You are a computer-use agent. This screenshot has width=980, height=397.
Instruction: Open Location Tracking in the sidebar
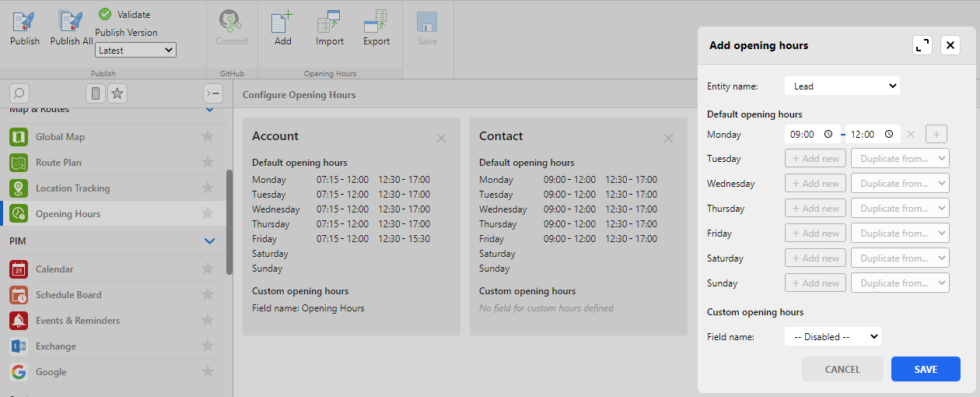[x=72, y=188]
